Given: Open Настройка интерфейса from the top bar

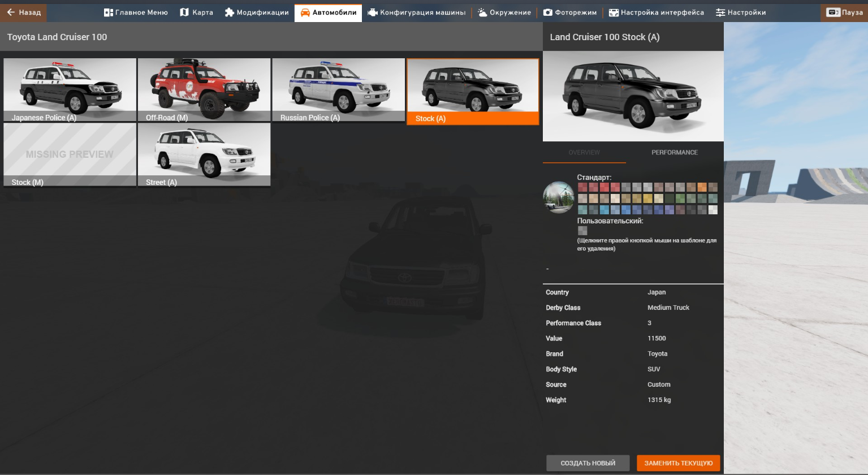Looking at the screenshot, I should coord(656,12).
